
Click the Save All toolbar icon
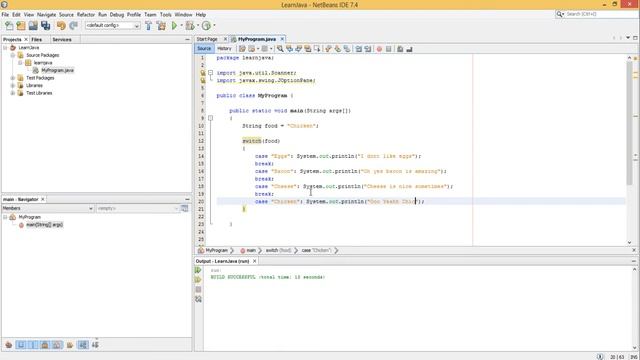click(45, 26)
